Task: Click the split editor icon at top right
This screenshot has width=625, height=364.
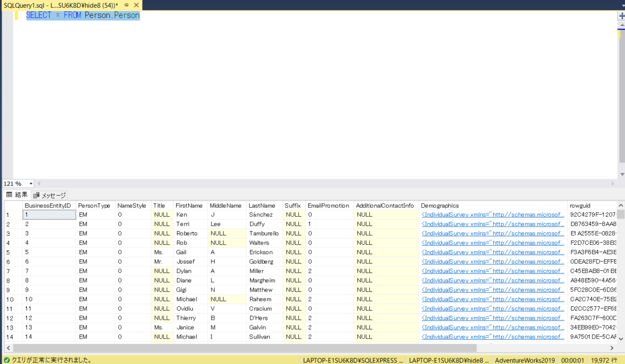Action: [621, 16]
